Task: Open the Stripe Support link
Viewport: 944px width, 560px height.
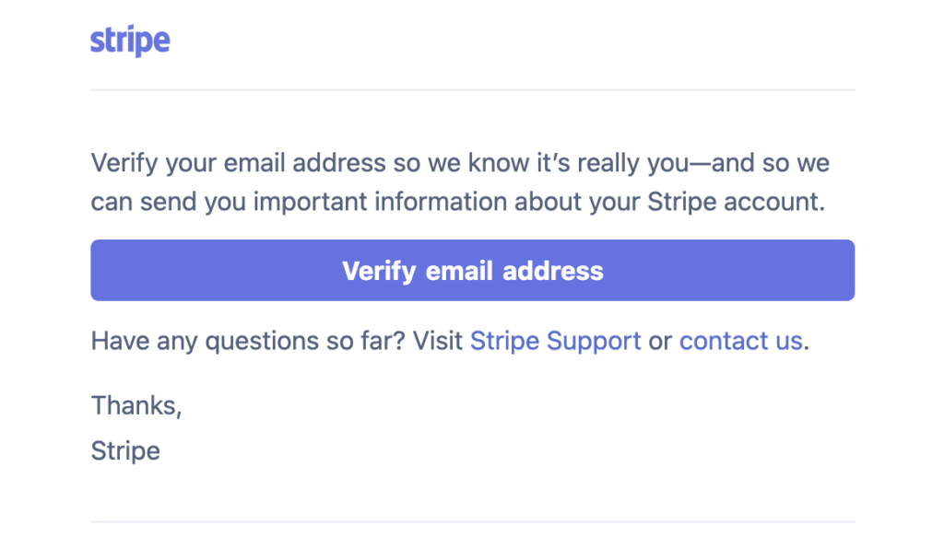Action: 555,341
